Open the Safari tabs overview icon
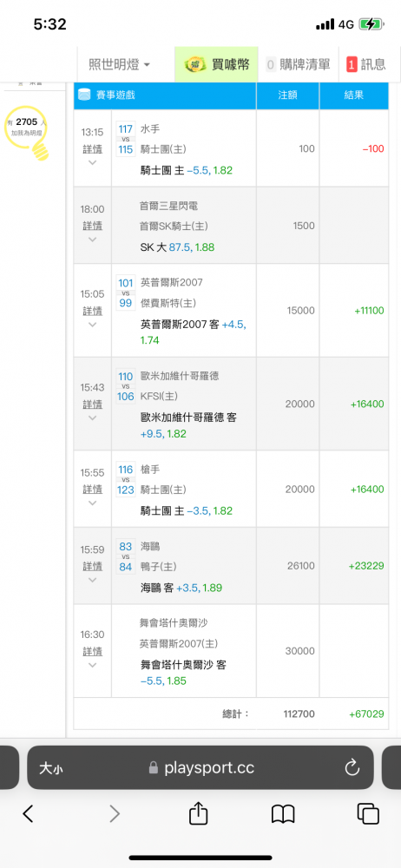Image resolution: width=401 pixels, height=868 pixels. point(368,813)
